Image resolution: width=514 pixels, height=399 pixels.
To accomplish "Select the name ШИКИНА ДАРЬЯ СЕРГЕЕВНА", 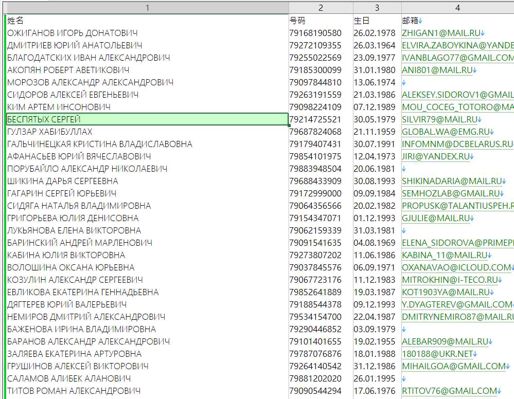I will tap(63, 181).
